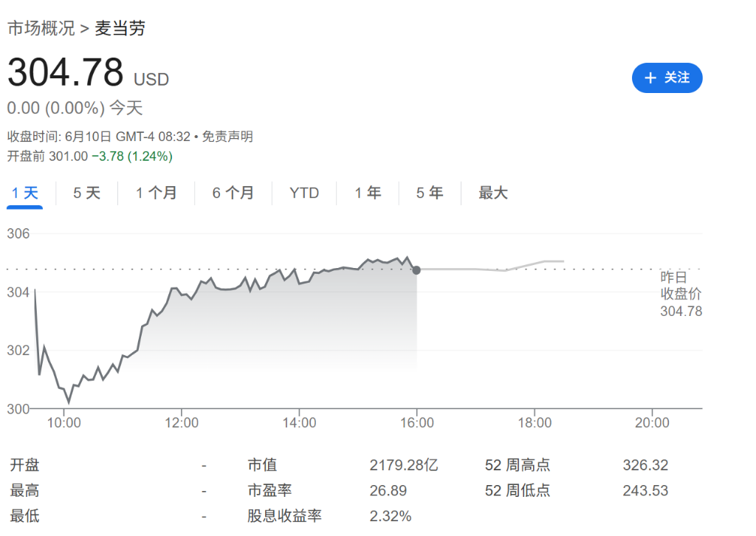The height and width of the screenshot is (536, 756).
Task: Click the 16:00 time axis label
Action: [x=416, y=423]
